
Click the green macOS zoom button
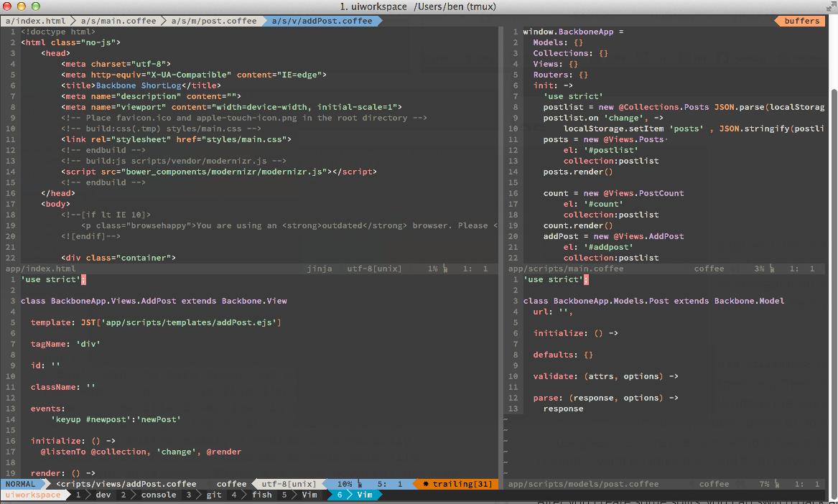[36, 6]
